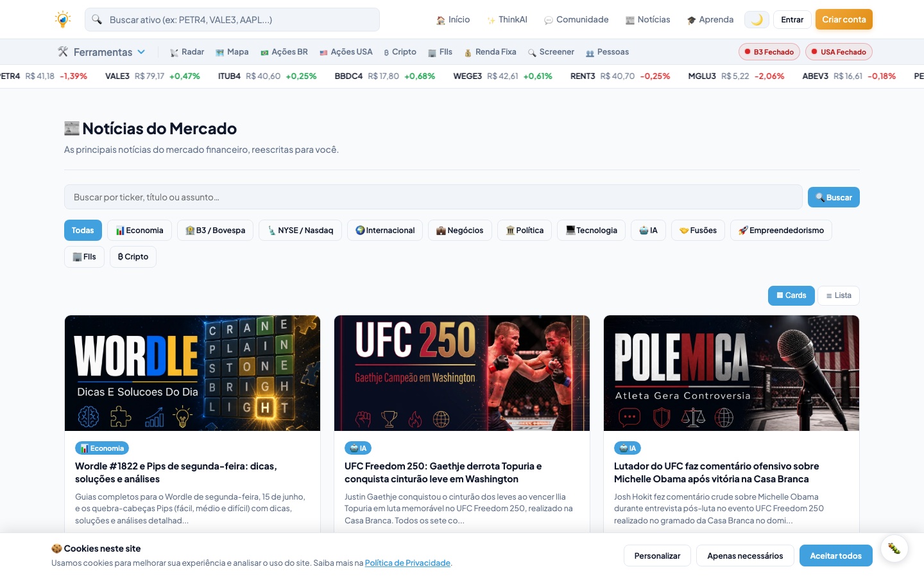Viewport: 924px width, 578px height.
Task: Focus the asset search field in header
Action: (x=232, y=19)
